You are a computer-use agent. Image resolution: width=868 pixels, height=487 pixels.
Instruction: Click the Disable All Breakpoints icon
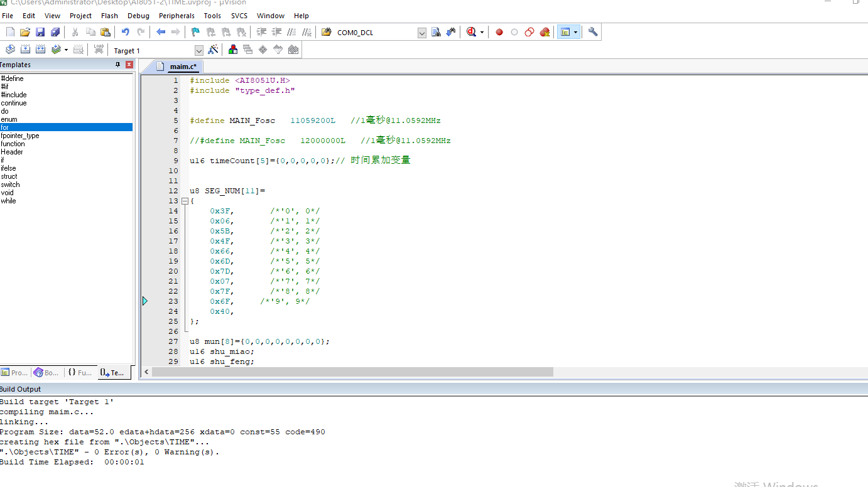(529, 32)
